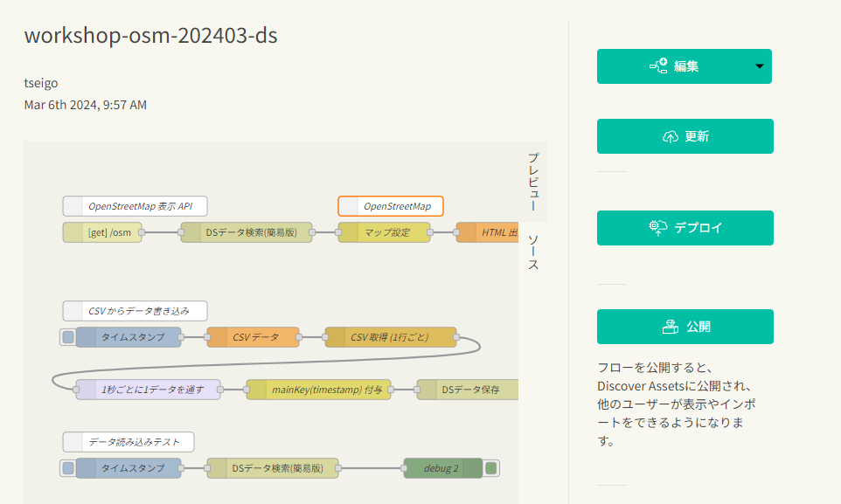Select the CSVデータ template node
Screen dimensions: 841x504
[254, 337]
